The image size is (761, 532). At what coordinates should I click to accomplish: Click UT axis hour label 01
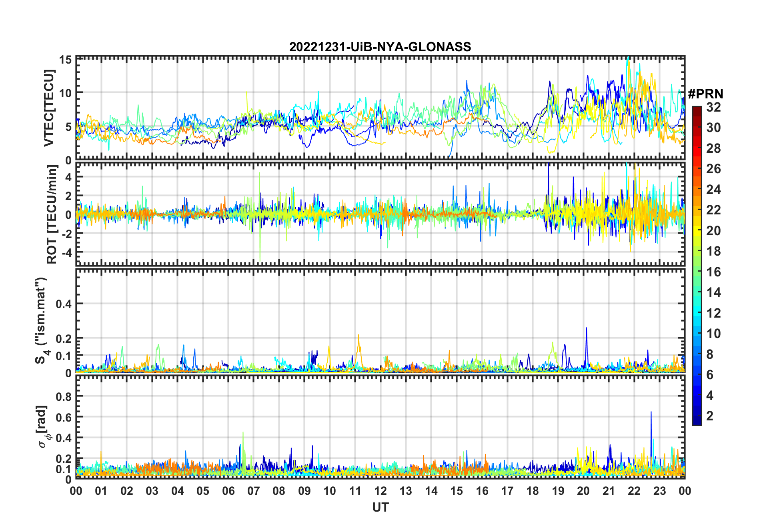[101, 491]
